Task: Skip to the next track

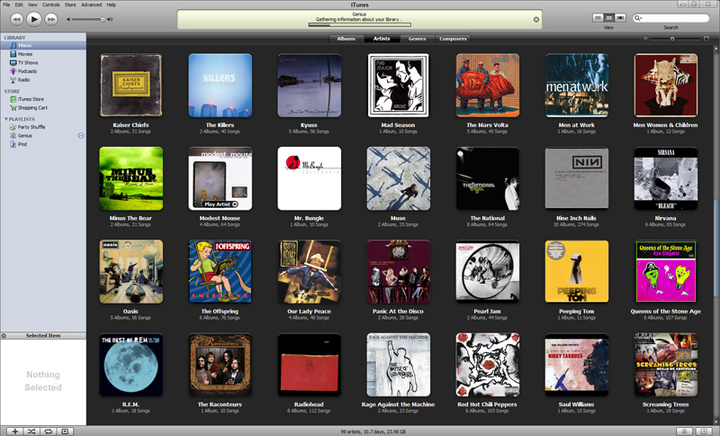Action: coord(52,18)
